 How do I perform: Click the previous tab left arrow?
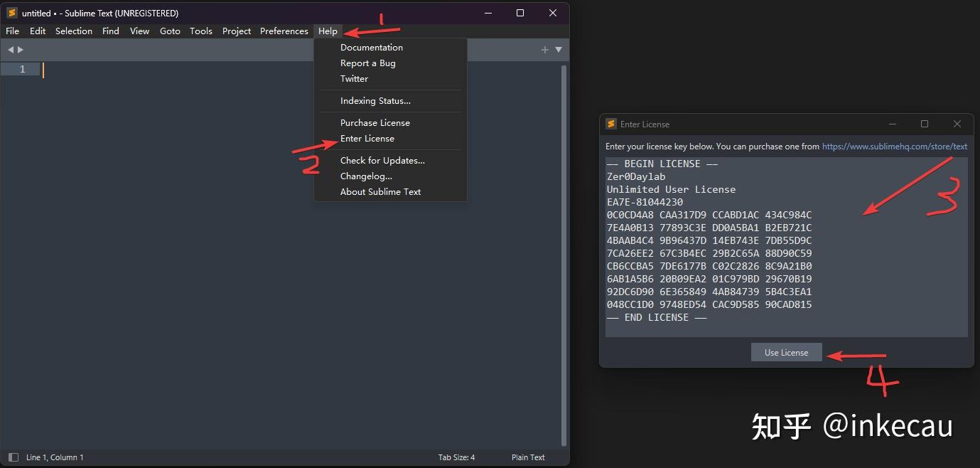click(11, 50)
